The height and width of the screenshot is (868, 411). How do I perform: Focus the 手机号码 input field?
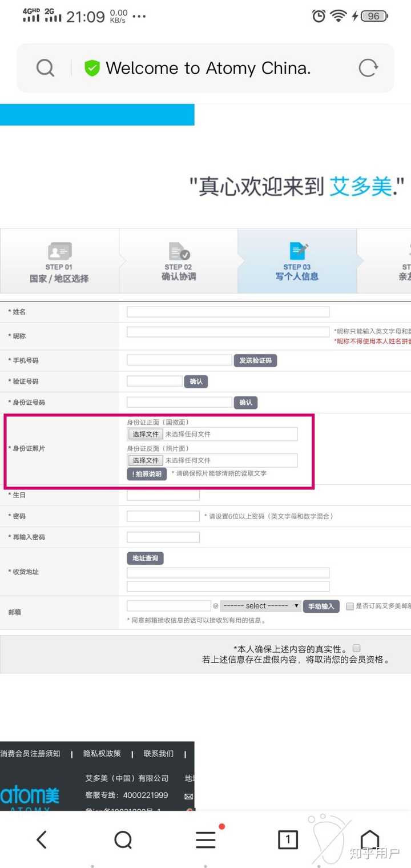coord(179,360)
